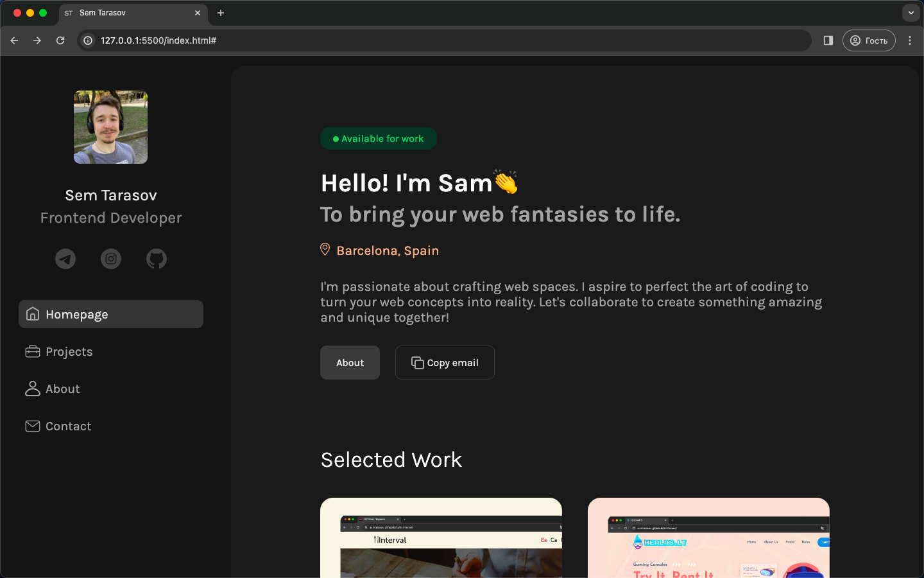Open the Telegram social icon
This screenshot has width=924, height=578.
pos(65,259)
